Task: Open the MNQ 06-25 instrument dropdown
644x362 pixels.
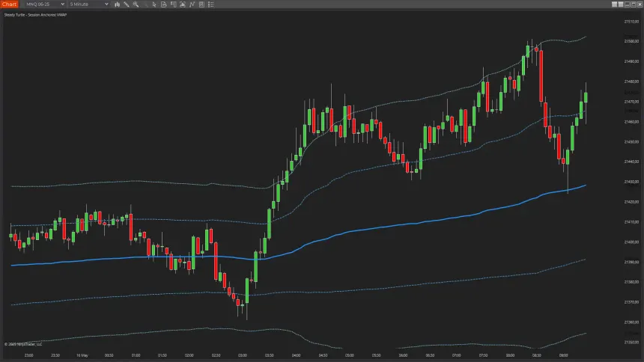Action: pyautogui.click(x=44, y=4)
